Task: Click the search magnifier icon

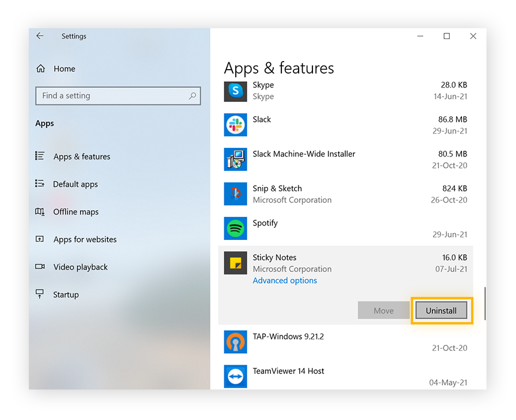Action: click(193, 96)
